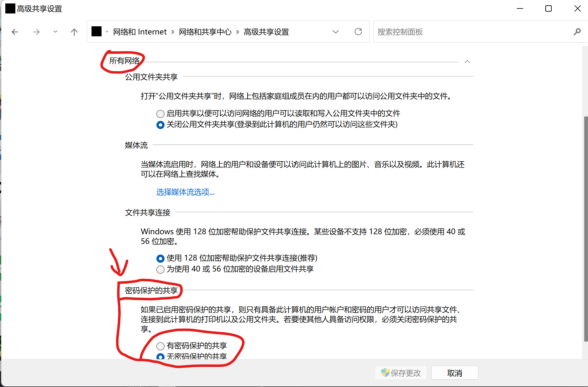Screen dimensions: 588x387
Task: Go forward using the right arrow
Action: point(36,32)
